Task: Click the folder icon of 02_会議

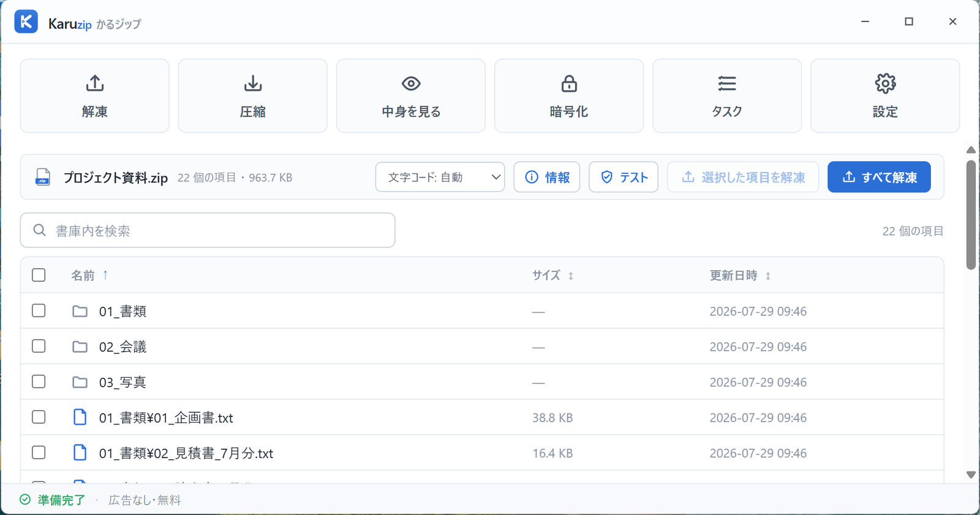Action: pos(80,347)
